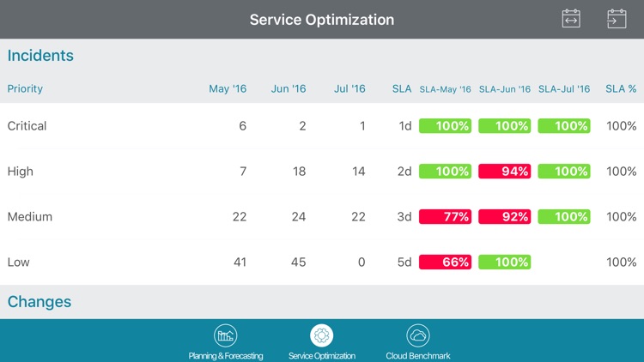The width and height of the screenshot is (644, 362).
Task: Tap the red 77% Medium SLA badge
Action: pos(445,217)
